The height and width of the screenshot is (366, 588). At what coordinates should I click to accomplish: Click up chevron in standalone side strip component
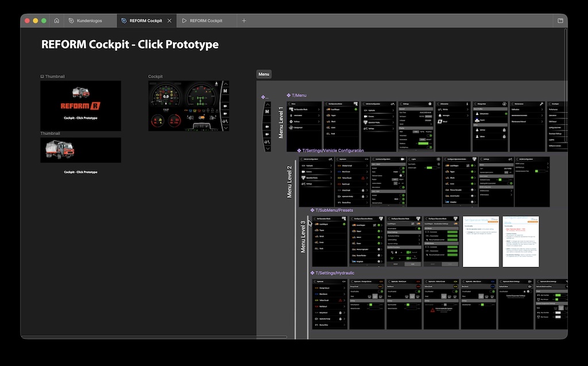click(268, 104)
